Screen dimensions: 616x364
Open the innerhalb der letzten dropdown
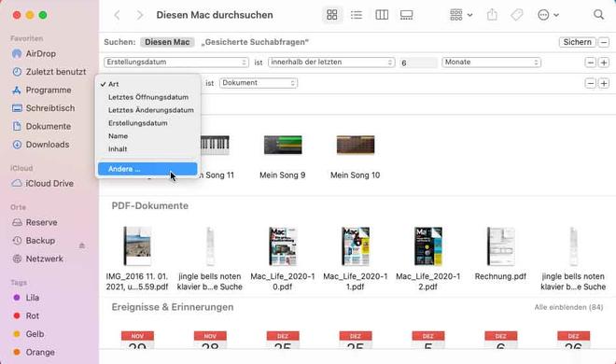(x=331, y=62)
